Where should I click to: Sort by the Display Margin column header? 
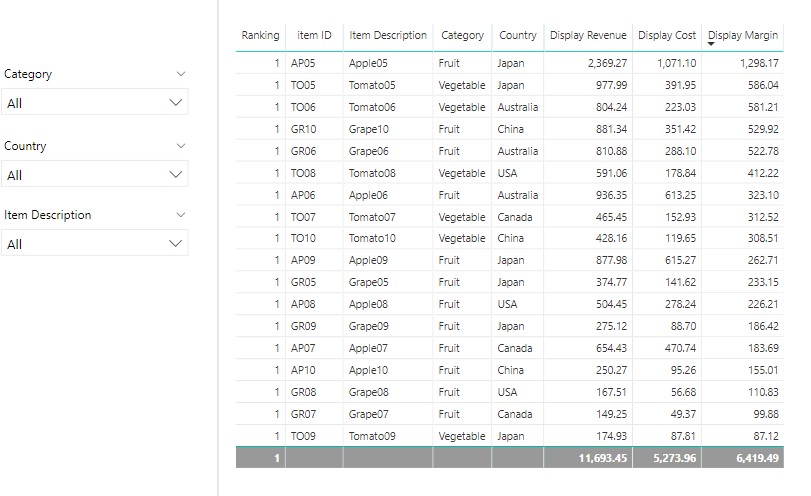coord(743,35)
